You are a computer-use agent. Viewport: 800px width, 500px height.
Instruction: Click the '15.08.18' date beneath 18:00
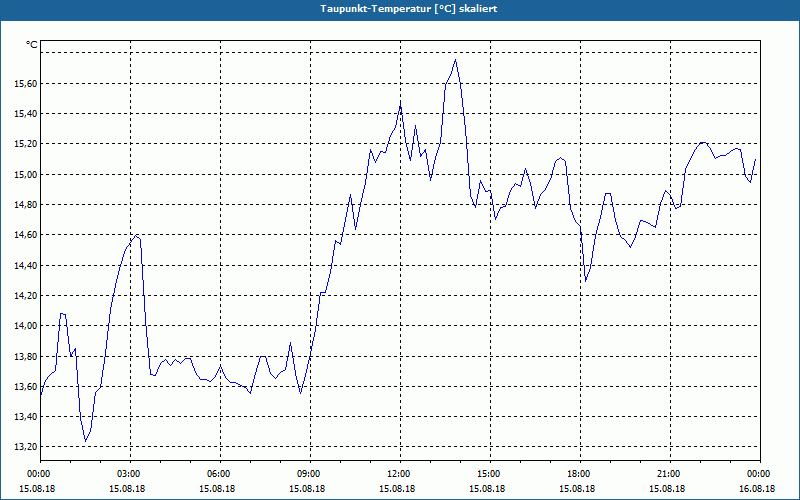(x=577, y=489)
